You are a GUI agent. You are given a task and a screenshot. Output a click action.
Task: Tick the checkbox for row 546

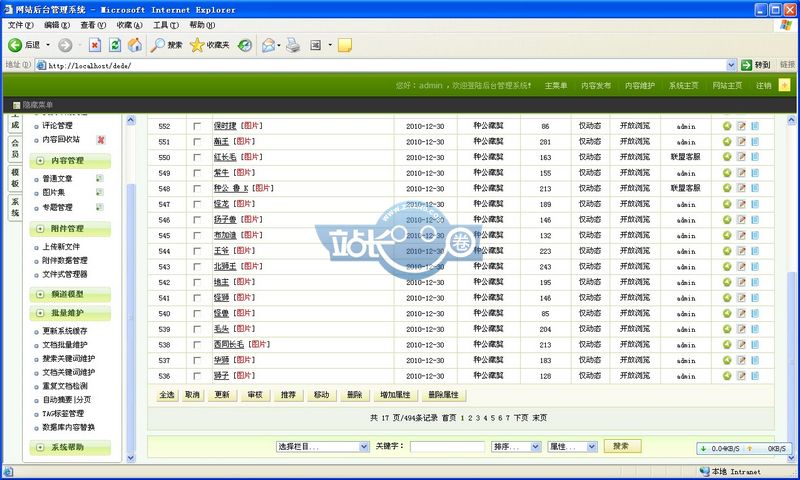(197, 220)
